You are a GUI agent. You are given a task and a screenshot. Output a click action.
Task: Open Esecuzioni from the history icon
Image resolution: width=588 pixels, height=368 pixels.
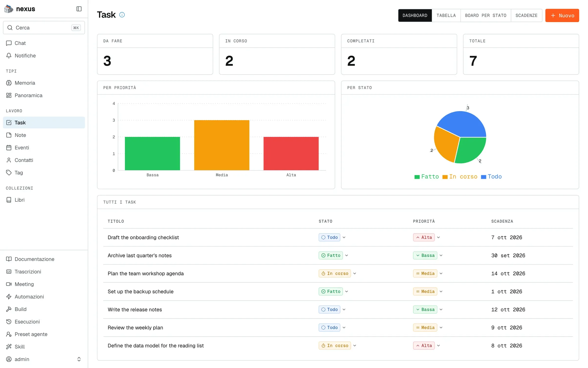click(9, 321)
